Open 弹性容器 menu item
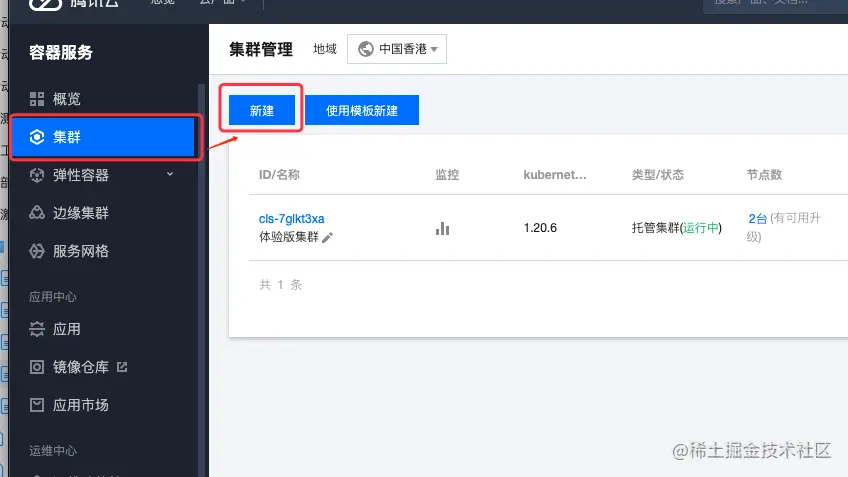The width and height of the screenshot is (848, 477). (x=81, y=175)
